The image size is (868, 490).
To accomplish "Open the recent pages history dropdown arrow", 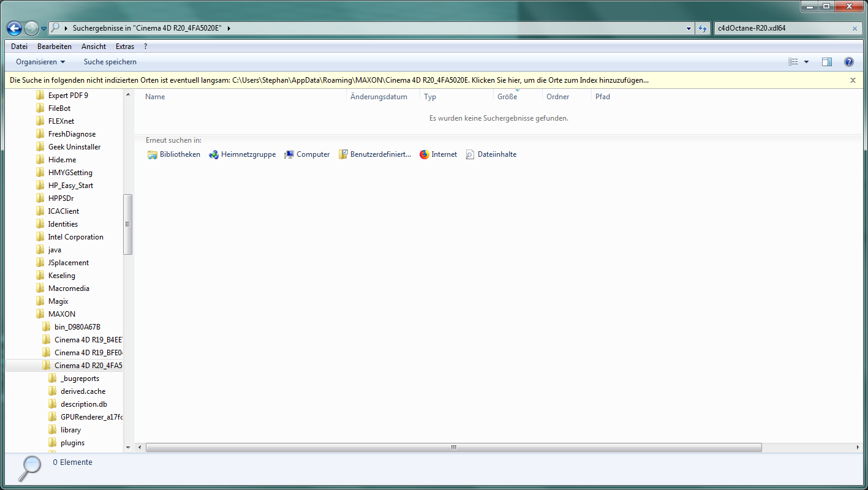I will tap(43, 29).
